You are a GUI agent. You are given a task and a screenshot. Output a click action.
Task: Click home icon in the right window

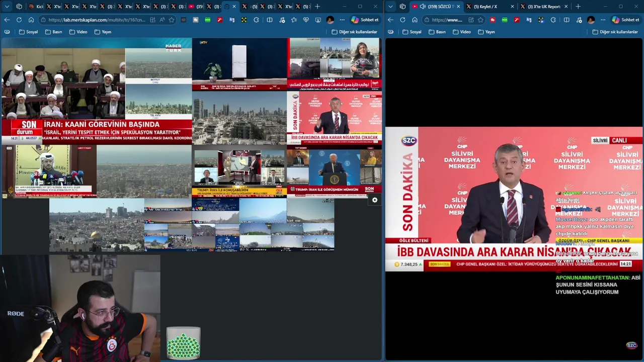(415, 20)
